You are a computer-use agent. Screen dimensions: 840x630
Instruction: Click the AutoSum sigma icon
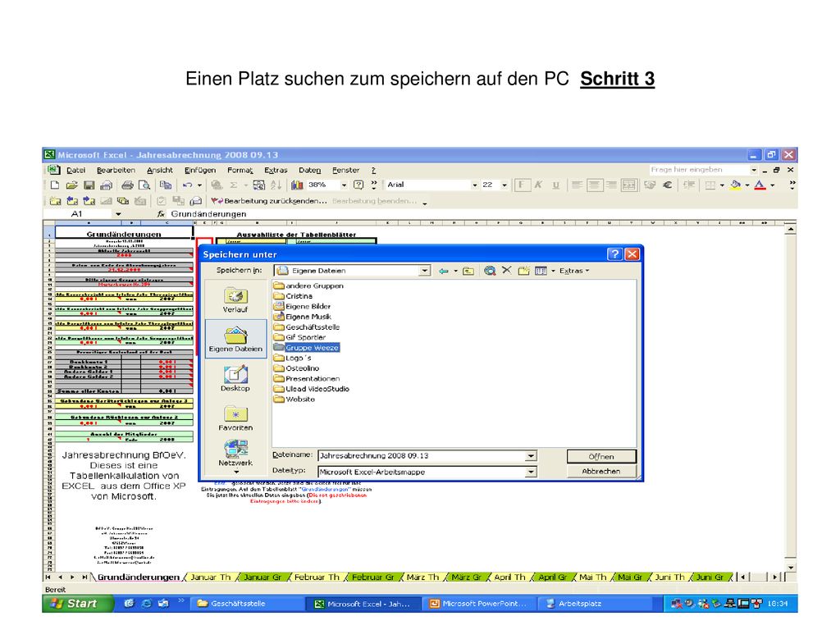[x=234, y=185]
